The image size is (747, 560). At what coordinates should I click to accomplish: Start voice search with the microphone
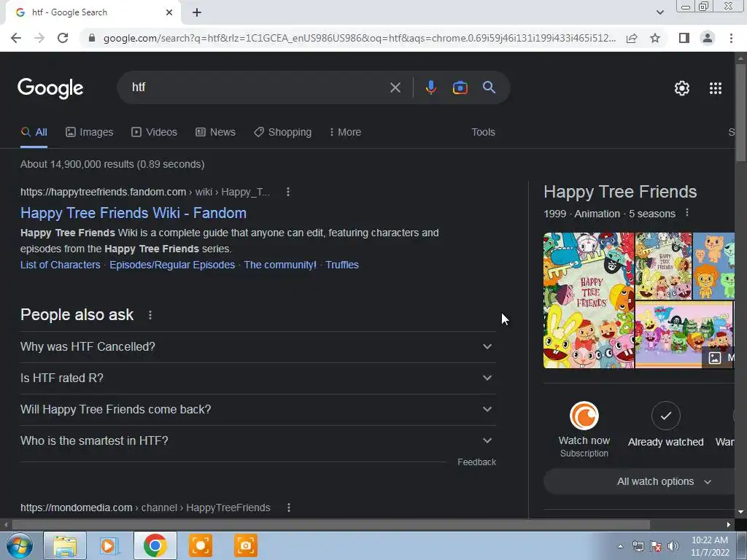pyautogui.click(x=430, y=87)
